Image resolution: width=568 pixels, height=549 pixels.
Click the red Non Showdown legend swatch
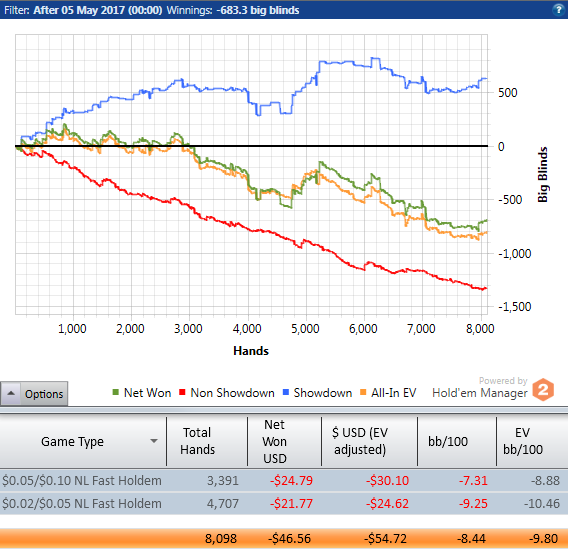(x=182, y=392)
